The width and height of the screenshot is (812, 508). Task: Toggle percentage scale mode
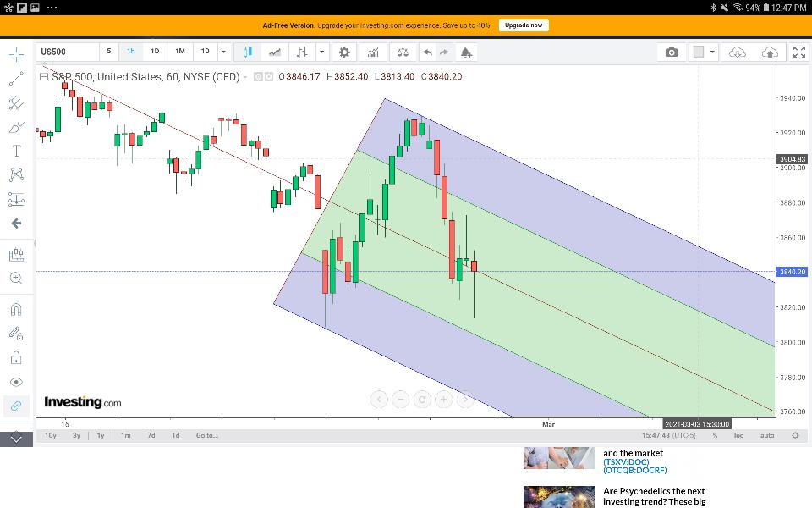pyautogui.click(x=715, y=435)
